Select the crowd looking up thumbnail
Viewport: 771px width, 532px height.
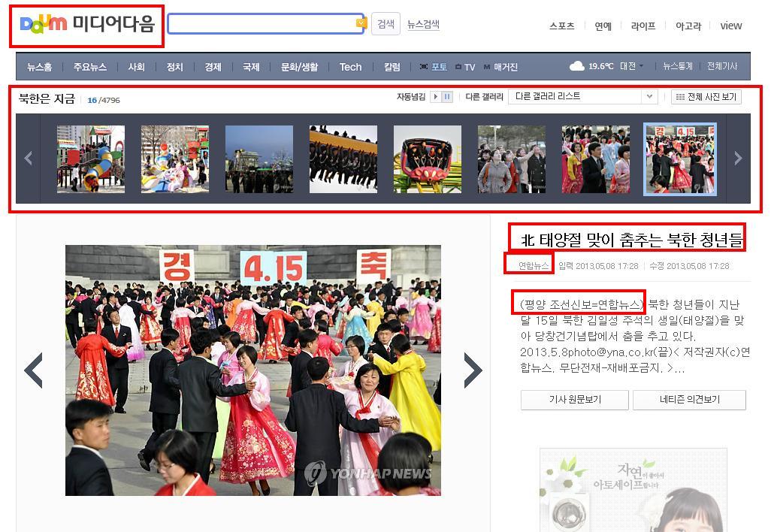(512, 159)
